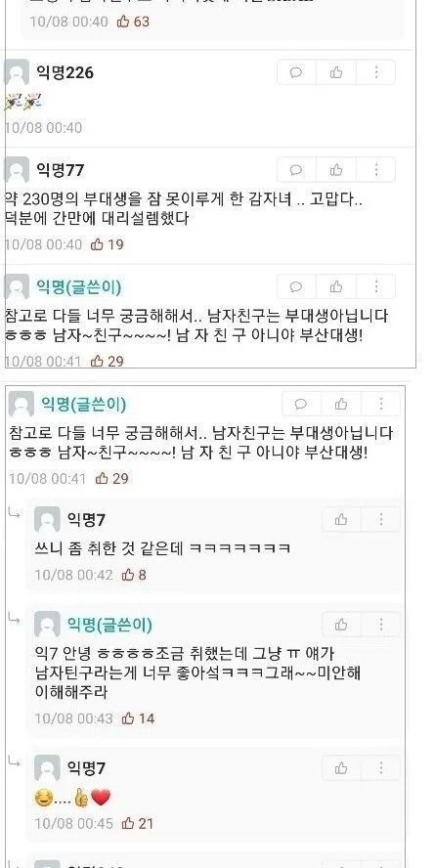Click the 익명77 username
Screen dimensions: 434x868
61,170
